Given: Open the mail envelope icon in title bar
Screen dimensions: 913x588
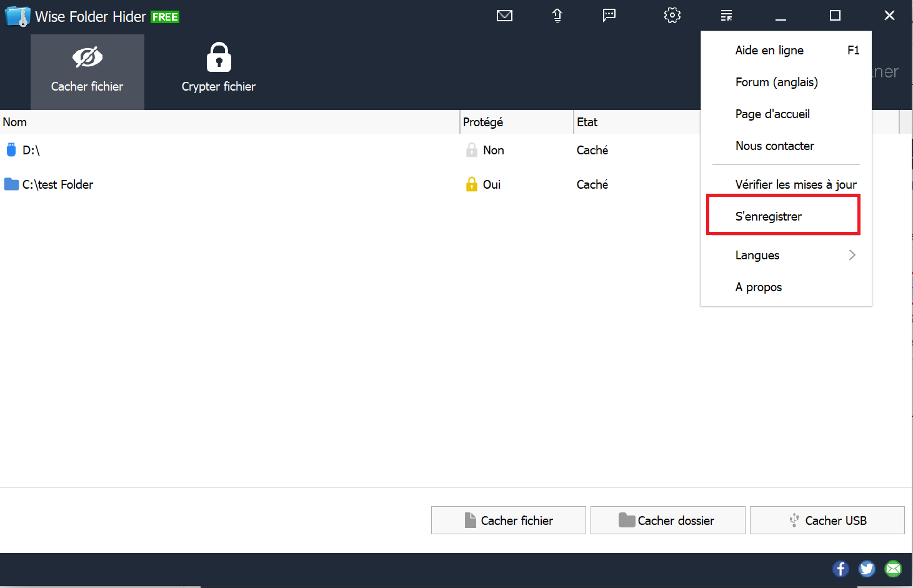Looking at the screenshot, I should pos(504,16).
